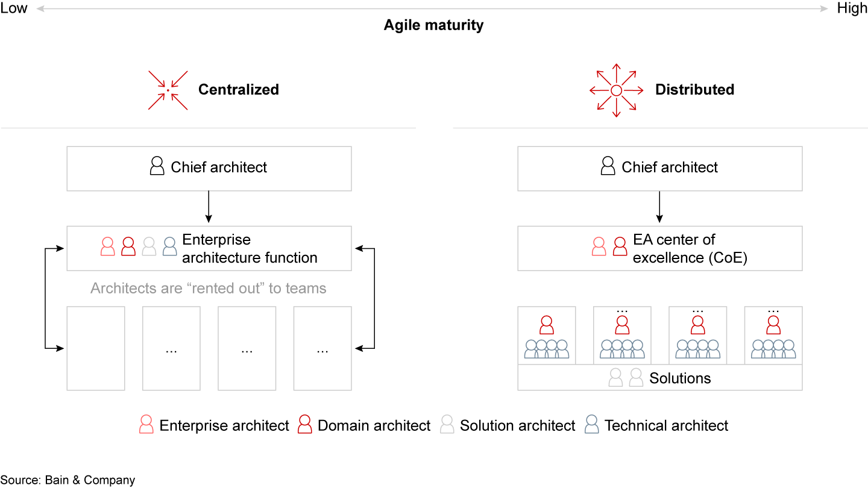Viewport: 868px width, 488px height.
Task: Click the Domain architect legend icon
Action: tap(305, 425)
